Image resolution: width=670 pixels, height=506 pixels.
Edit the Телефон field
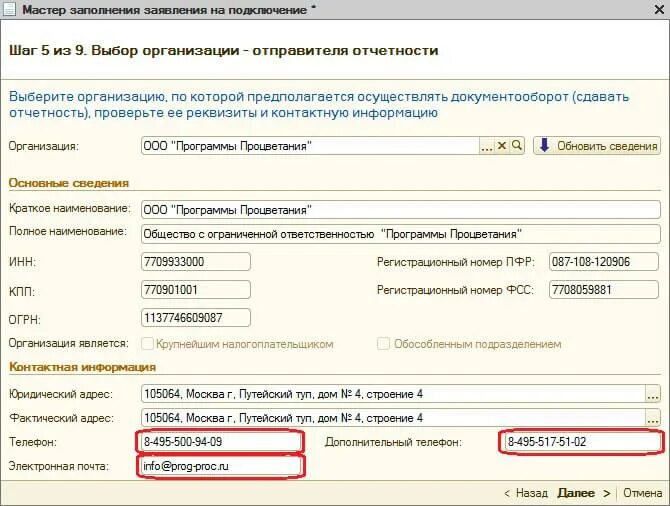coord(220,442)
